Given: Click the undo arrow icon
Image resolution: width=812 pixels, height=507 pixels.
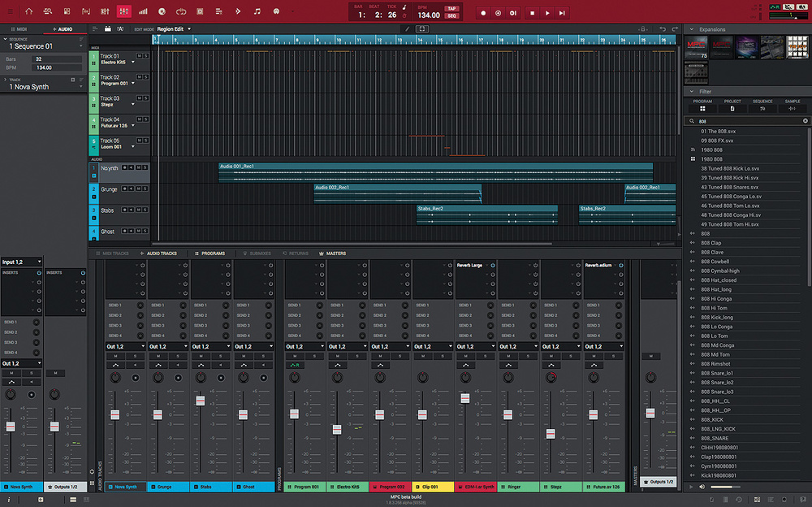Looking at the screenshot, I should coord(663,29).
